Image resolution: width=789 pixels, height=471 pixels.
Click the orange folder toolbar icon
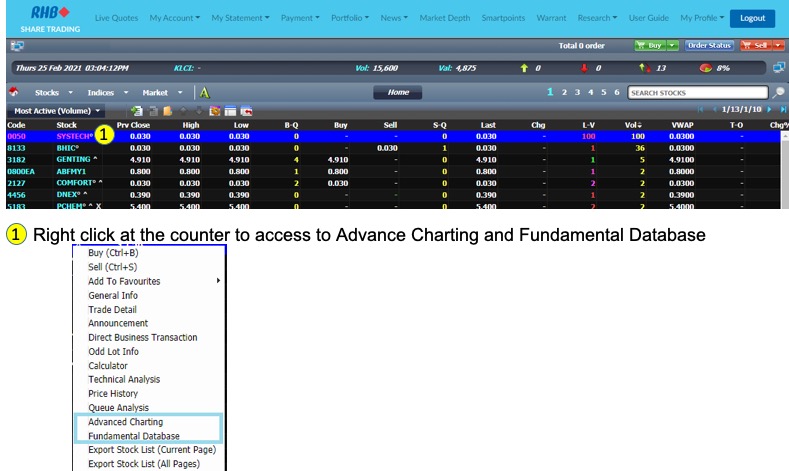point(168,111)
